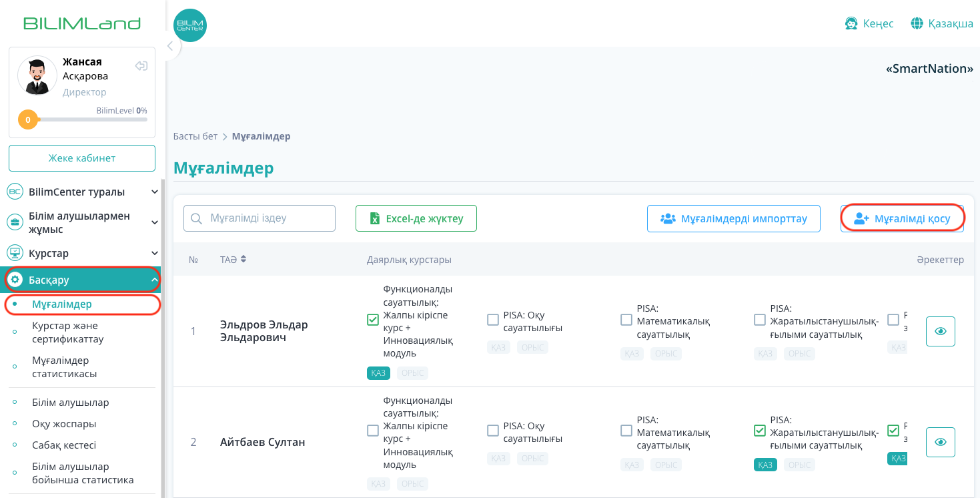Click the add-user icon on Мұғалімді қосу

click(861, 218)
